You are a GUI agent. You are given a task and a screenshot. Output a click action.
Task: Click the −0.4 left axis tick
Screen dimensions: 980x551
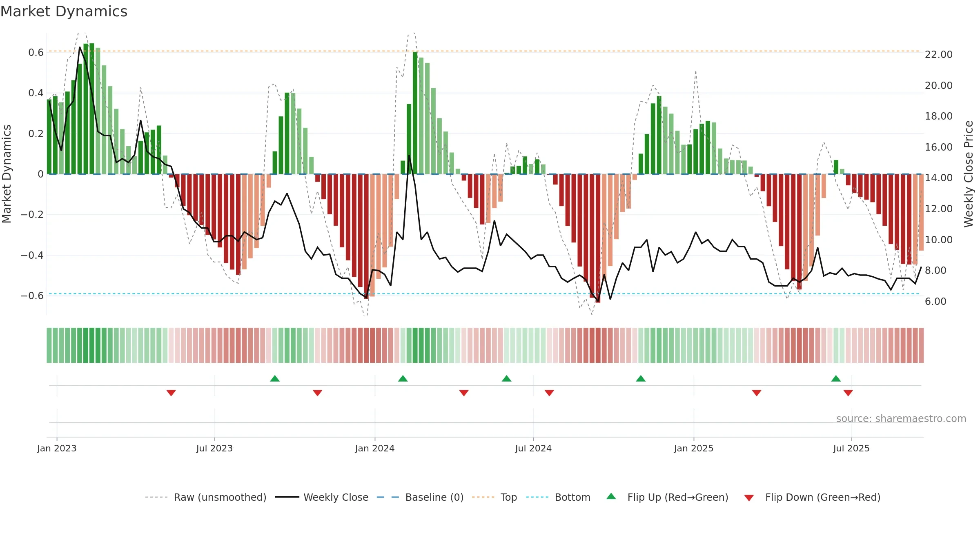click(x=32, y=256)
